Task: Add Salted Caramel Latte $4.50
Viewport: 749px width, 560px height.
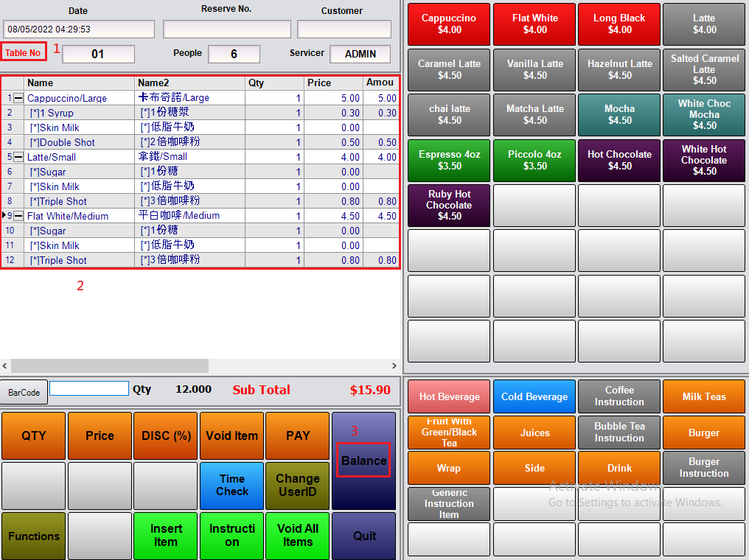Action: (x=704, y=70)
